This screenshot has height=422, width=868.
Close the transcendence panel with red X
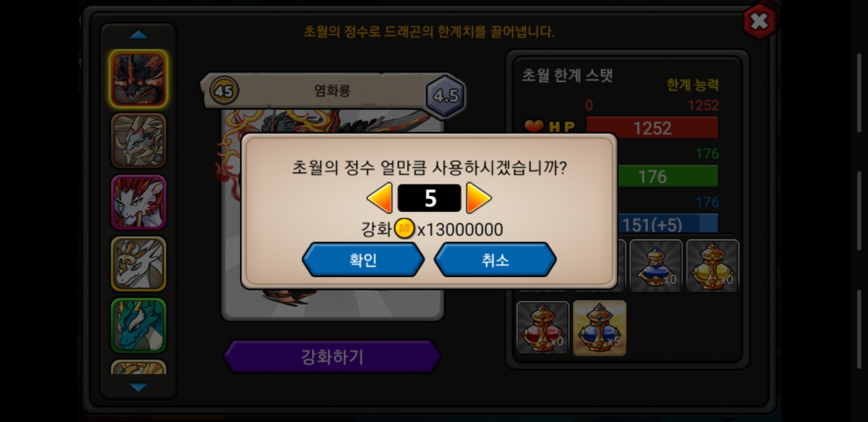point(759,21)
